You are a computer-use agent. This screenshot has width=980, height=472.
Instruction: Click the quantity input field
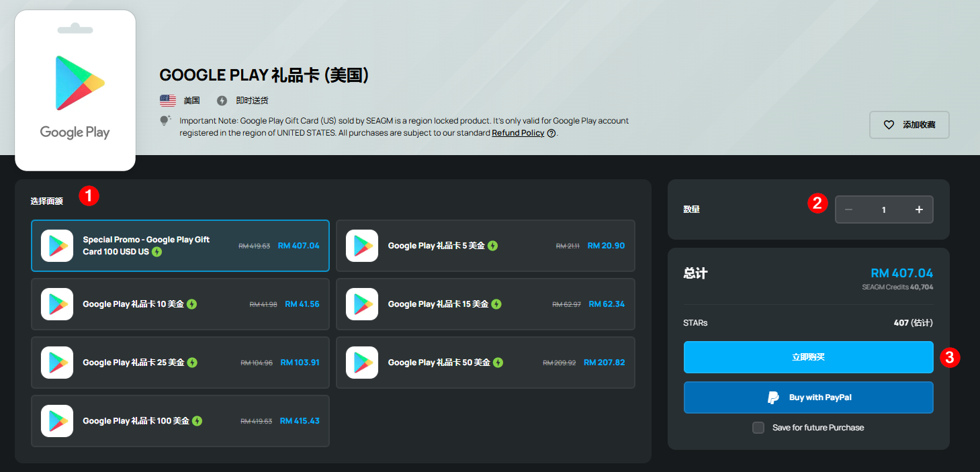coord(884,209)
